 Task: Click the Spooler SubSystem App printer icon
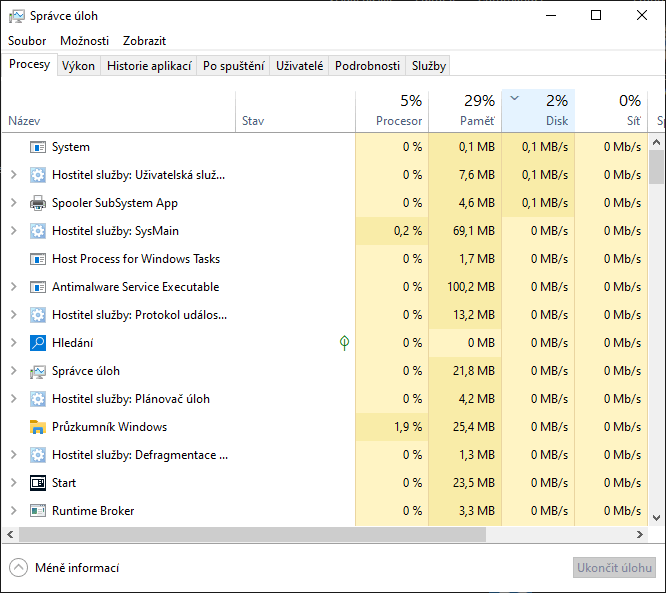click(38, 203)
